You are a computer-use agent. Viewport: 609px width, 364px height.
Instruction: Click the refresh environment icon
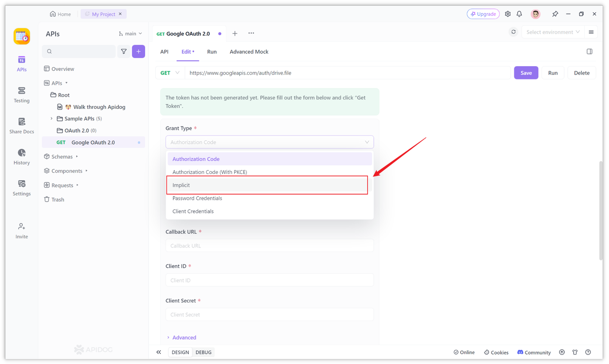coord(513,32)
